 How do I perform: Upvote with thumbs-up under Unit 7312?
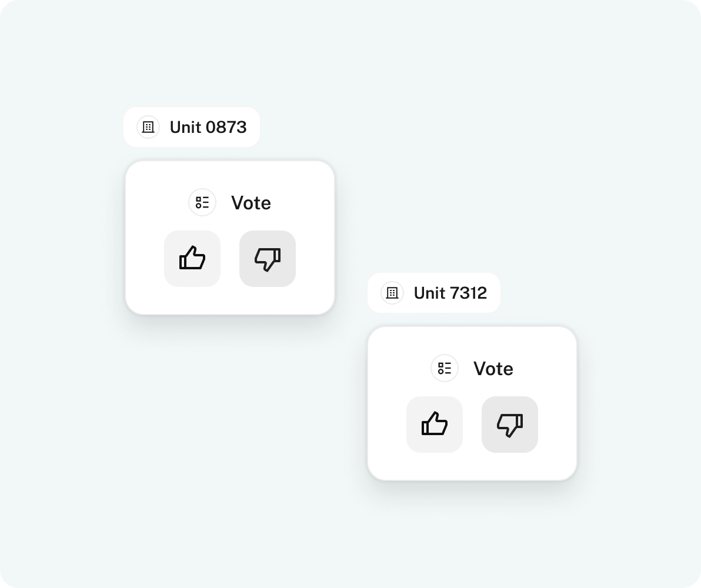[435, 425]
